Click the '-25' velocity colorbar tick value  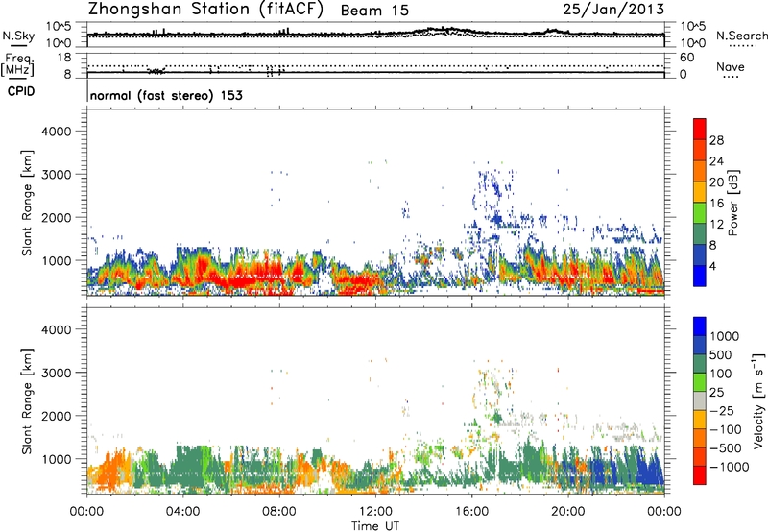click(722, 410)
